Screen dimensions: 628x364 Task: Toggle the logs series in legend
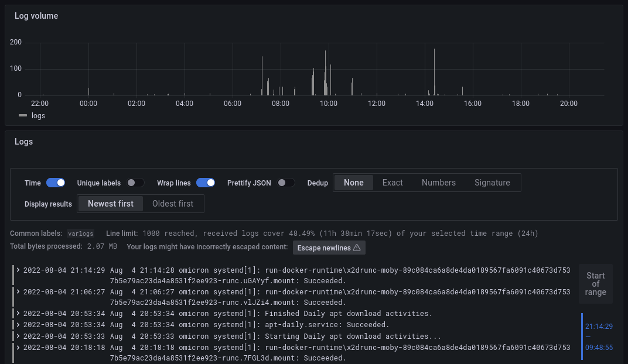(x=32, y=116)
